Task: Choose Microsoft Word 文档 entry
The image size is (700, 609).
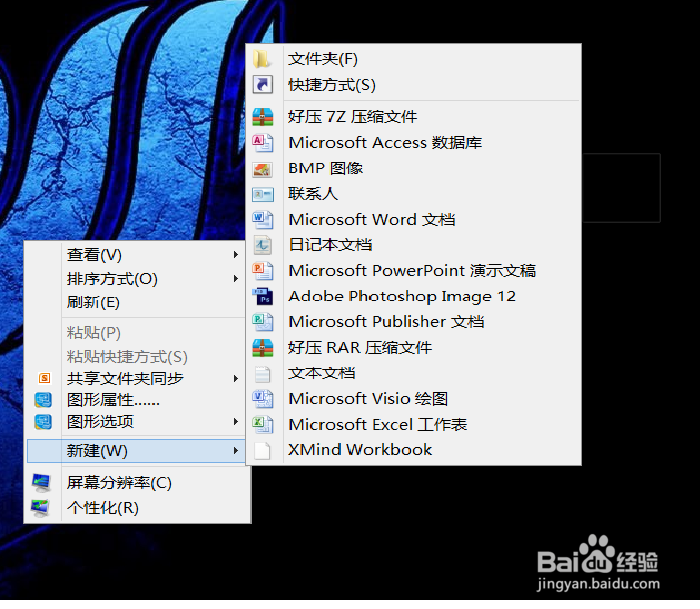Action: 414,220
